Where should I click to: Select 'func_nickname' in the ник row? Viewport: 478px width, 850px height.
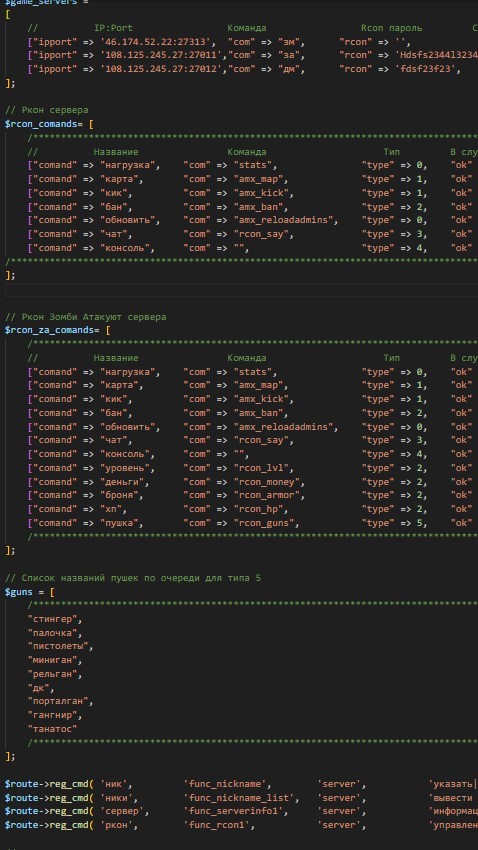pyautogui.click(x=224, y=784)
